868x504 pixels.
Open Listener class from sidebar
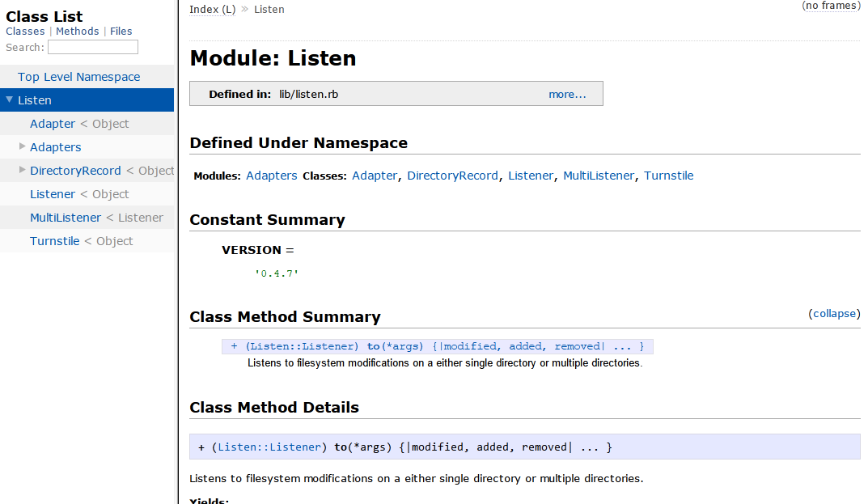52,194
